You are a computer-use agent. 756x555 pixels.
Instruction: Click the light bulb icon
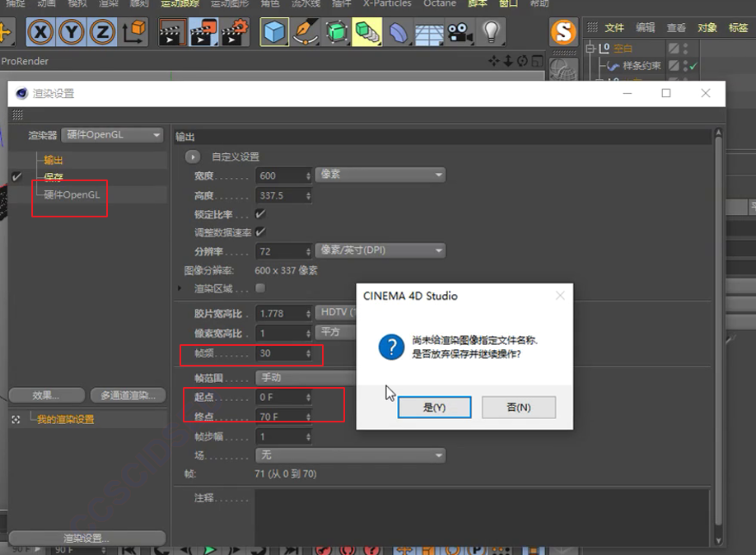click(491, 32)
